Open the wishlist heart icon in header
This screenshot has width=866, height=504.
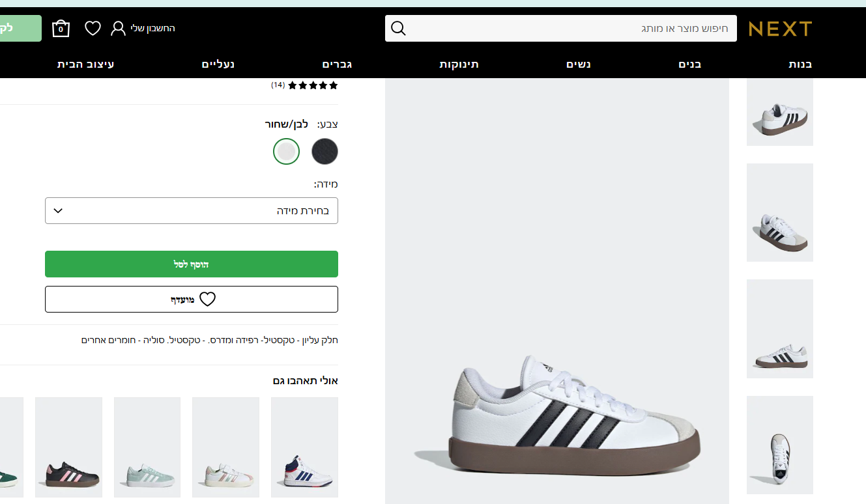coord(93,29)
